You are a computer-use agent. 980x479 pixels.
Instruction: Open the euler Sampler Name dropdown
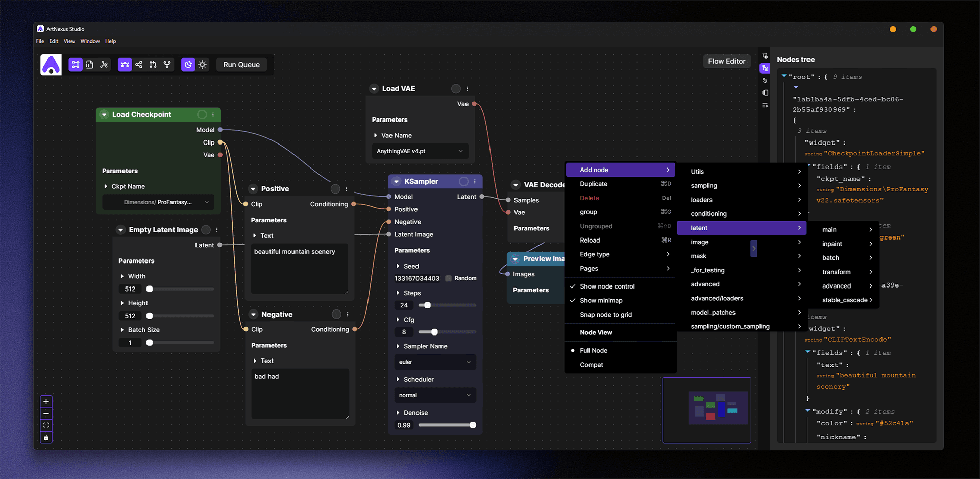pyautogui.click(x=435, y=362)
